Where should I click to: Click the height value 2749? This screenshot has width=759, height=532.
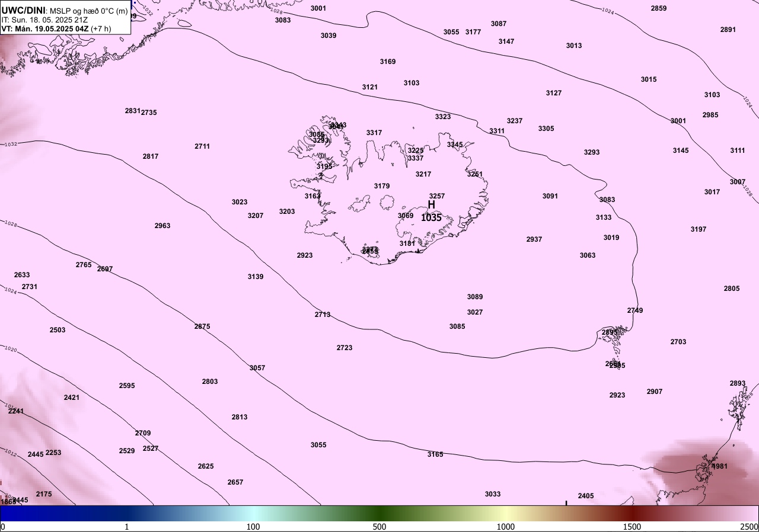coord(635,310)
